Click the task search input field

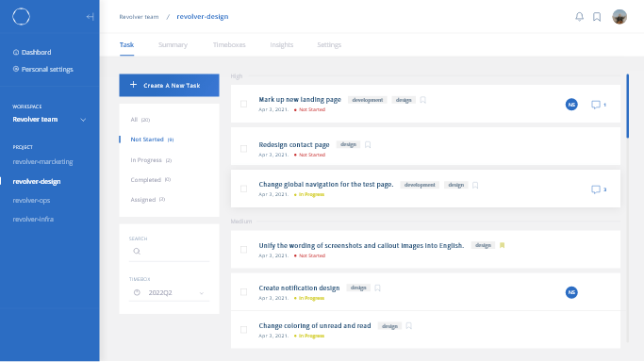pyautogui.click(x=169, y=251)
